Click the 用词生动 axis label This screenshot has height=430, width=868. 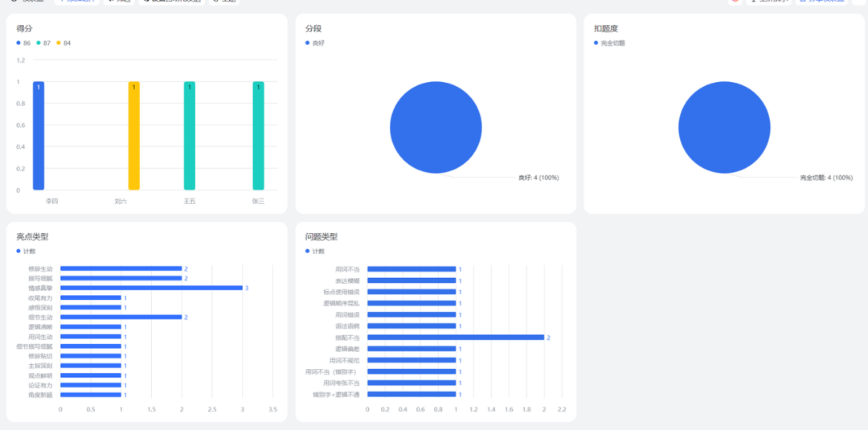(40, 337)
